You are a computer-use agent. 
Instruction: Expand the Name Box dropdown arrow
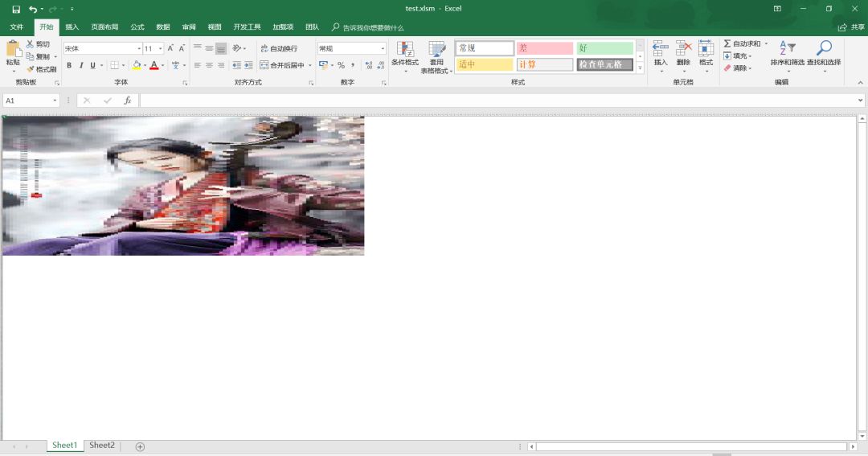point(55,101)
